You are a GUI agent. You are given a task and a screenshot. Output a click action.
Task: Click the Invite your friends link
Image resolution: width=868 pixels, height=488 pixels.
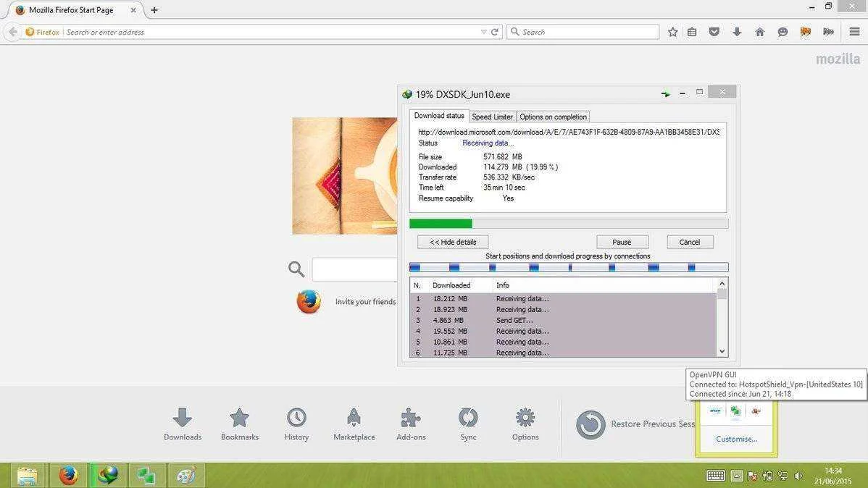[x=365, y=301]
